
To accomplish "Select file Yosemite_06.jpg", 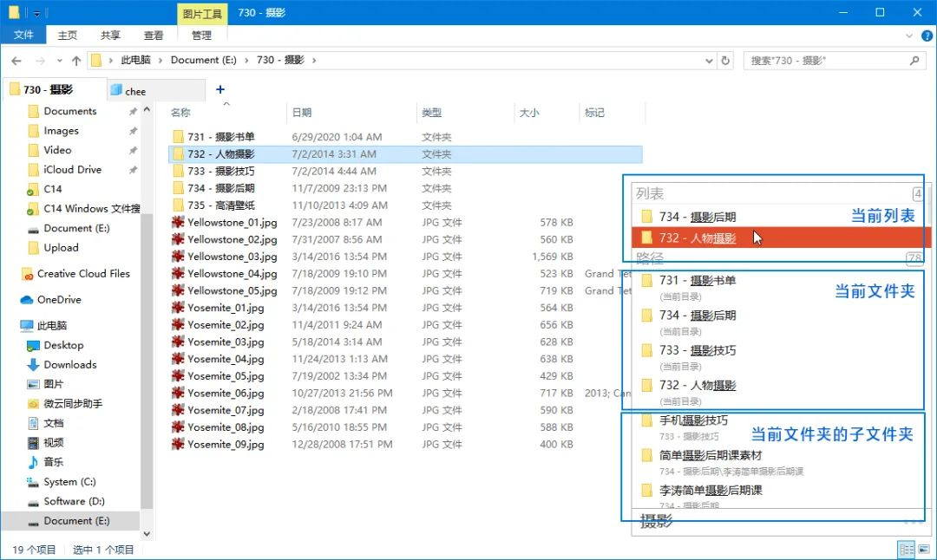I will point(226,393).
